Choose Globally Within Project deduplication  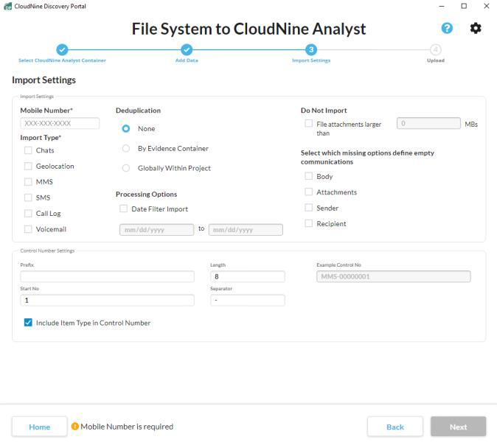[x=126, y=168]
